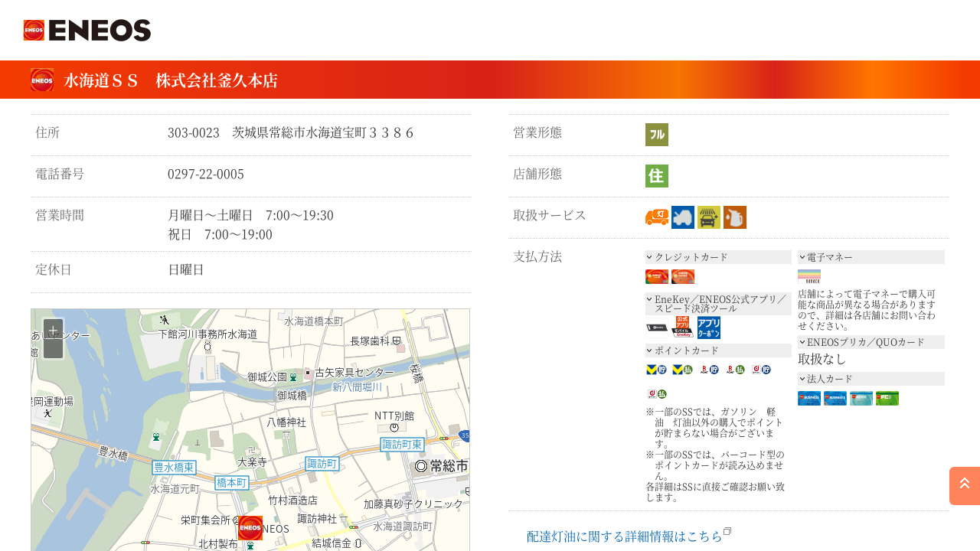Select the oil can service icon
980x551 pixels.
pyautogui.click(x=735, y=217)
